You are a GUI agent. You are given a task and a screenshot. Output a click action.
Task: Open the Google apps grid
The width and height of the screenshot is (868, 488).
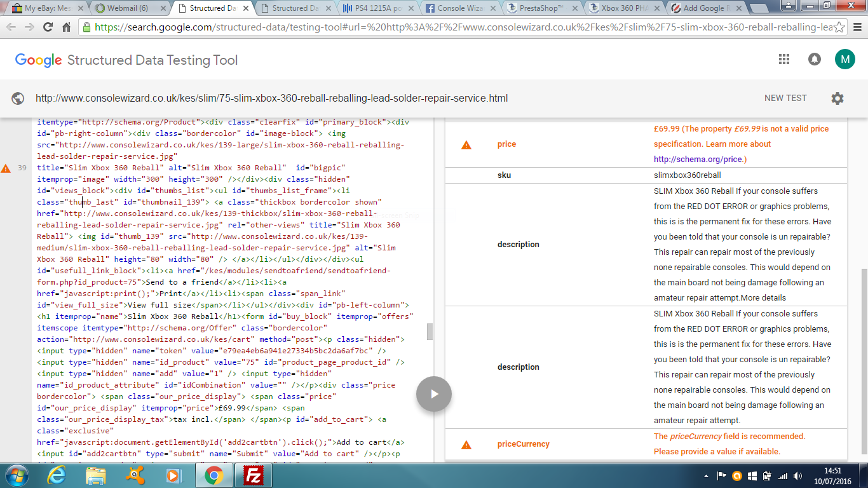784,59
